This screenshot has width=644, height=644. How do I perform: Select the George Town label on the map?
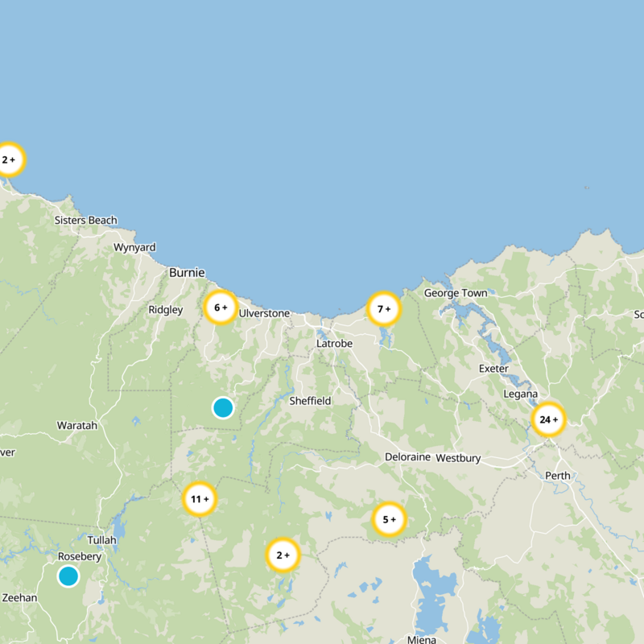[457, 293]
